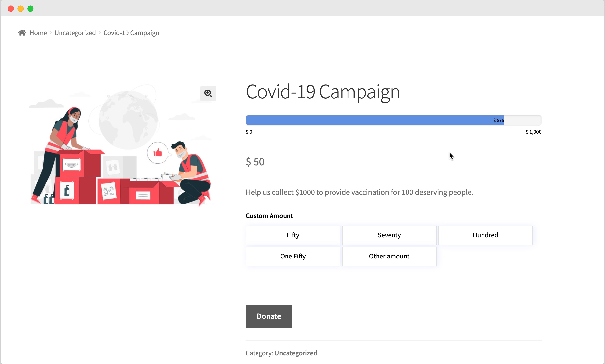Click the $875 progress label
The width and height of the screenshot is (605, 364).
point(499,120)
